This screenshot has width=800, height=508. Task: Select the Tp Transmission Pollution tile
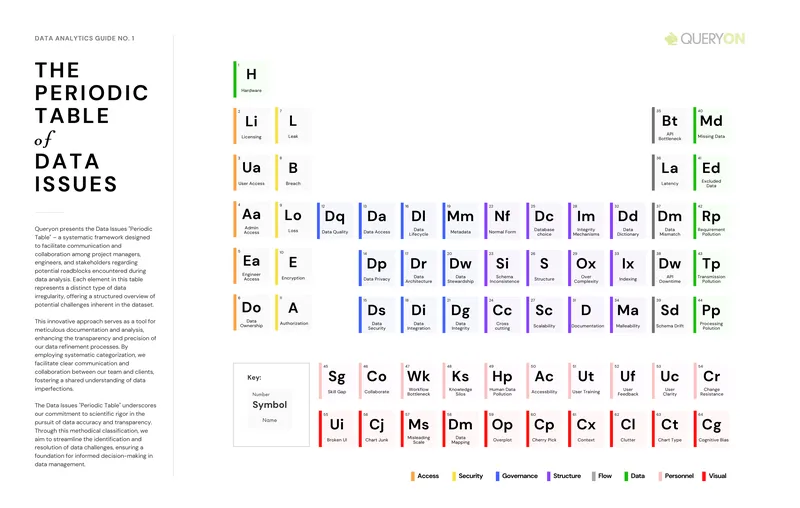click(x=712, y=268)
